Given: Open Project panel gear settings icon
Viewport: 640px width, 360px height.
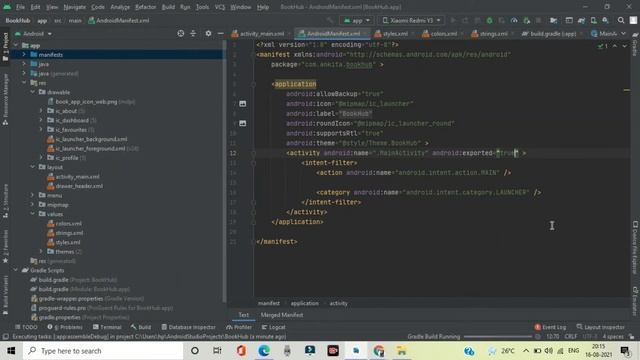Looking at the screenshot, I should click(x=208, y=33).
